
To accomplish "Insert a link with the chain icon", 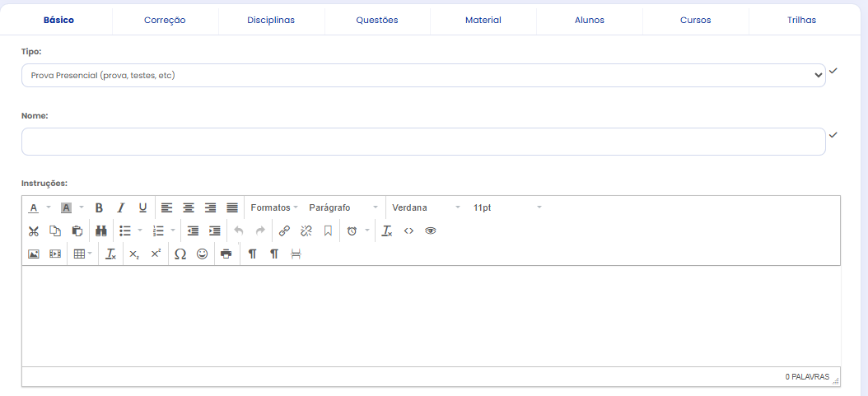I will click(284, 231).
